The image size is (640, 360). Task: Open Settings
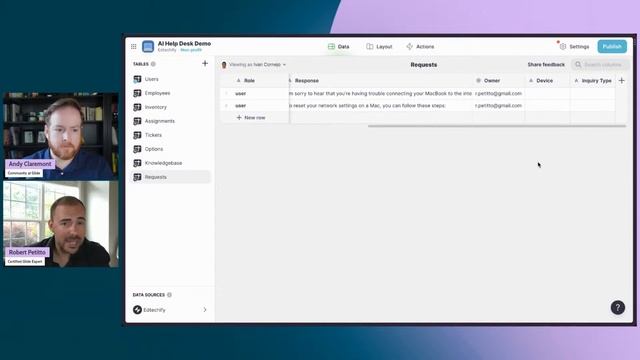(x=574, y=47)
